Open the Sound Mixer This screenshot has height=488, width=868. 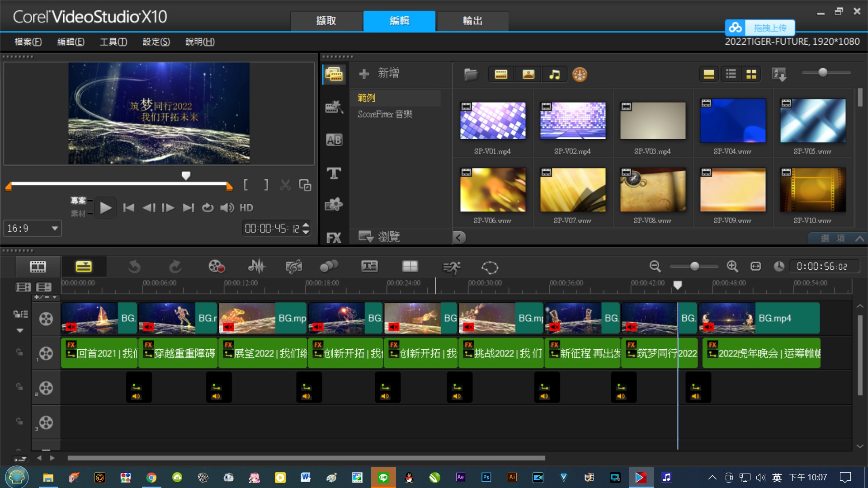[x=256, y=267]
